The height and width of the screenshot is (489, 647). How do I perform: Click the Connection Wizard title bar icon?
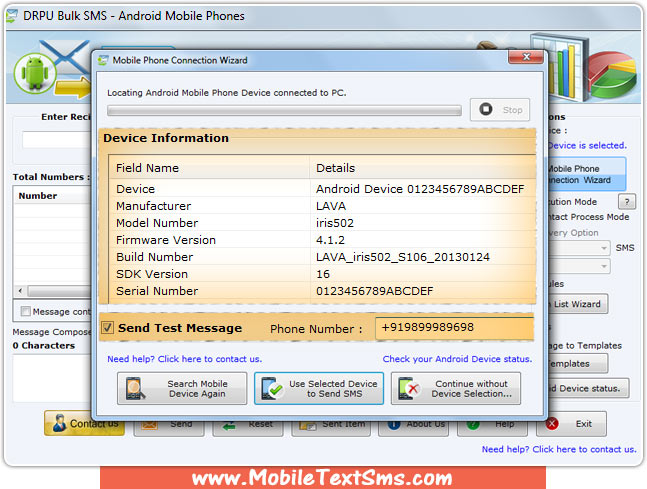[103, 60]
